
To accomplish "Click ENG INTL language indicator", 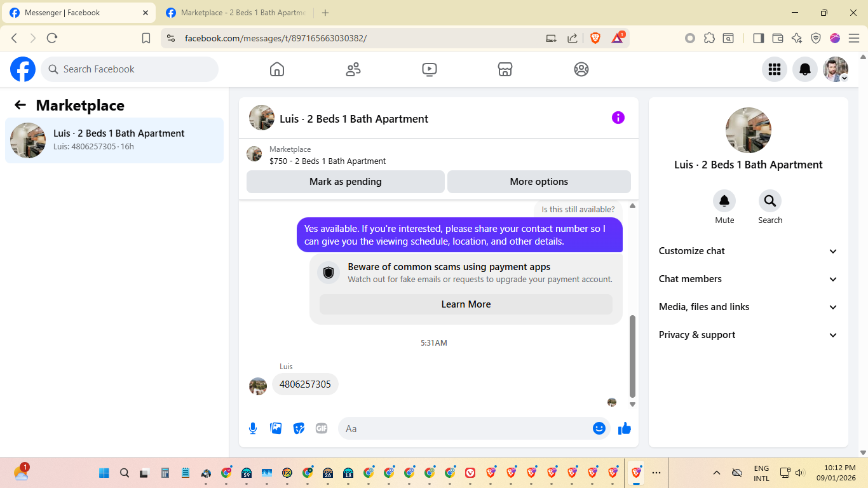I will (761, 473).
